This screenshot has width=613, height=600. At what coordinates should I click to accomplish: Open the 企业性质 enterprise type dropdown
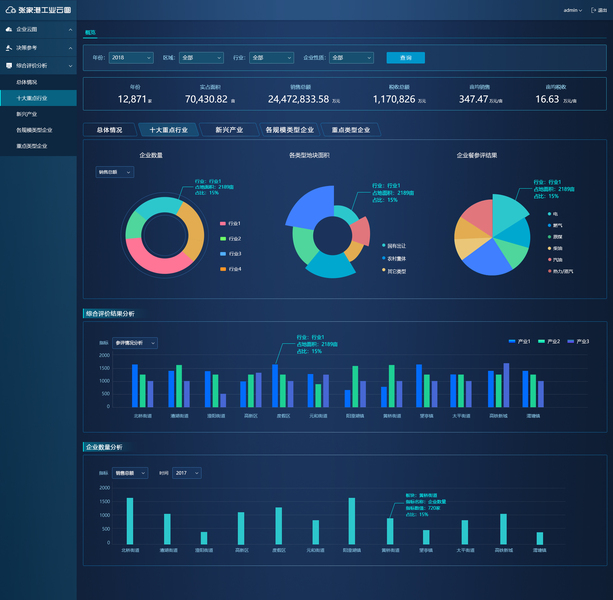tap(351, 58)
